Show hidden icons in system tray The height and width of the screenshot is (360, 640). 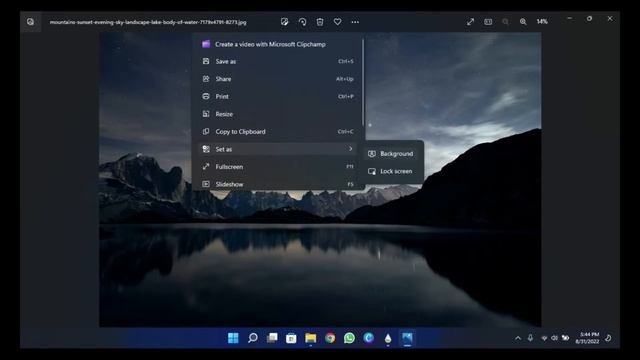pyautogui.click(x=518, y=338)
